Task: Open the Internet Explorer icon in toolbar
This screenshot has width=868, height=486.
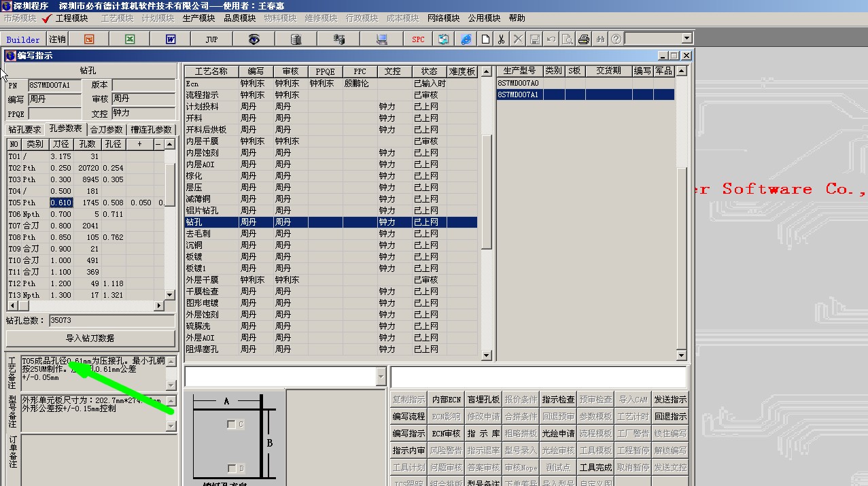Action: pyautogui.click(x=466, y=39)
